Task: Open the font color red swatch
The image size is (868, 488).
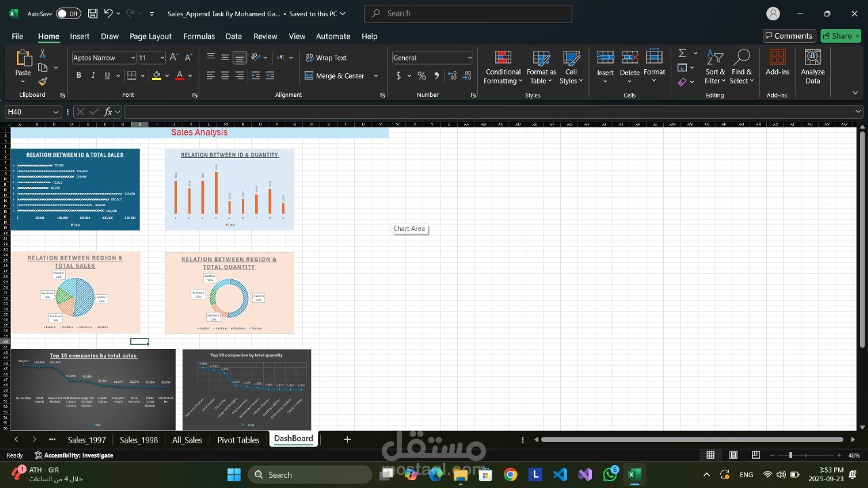Action: (179, 76)
